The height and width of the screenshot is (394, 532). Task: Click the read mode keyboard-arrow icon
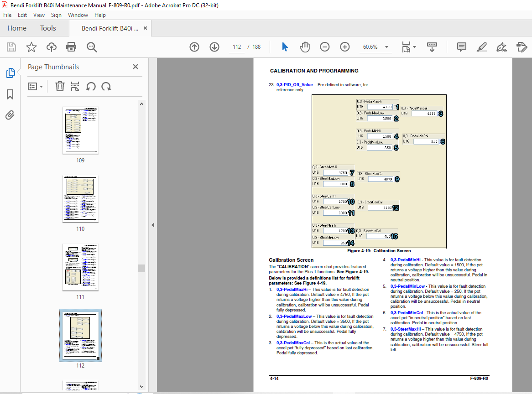(432, 47)
